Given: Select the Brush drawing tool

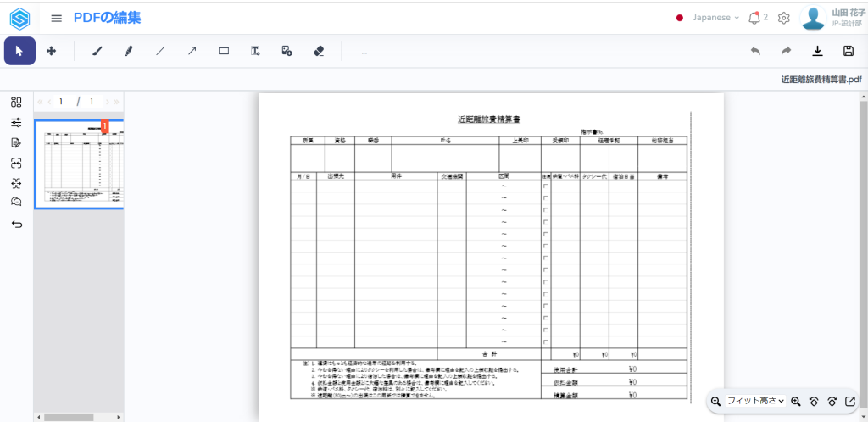Looking at the screenshot, I should click(x=97, y=51).
